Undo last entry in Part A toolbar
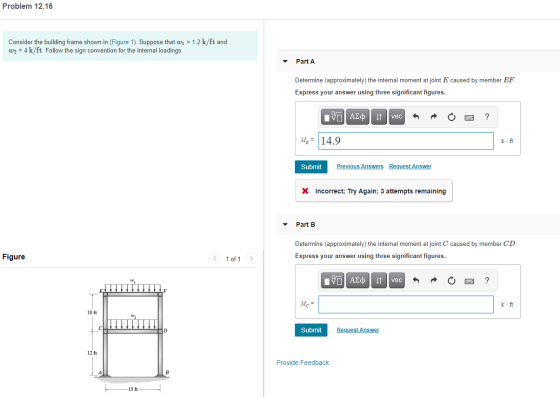560x397 pixels. click(416, 117)
